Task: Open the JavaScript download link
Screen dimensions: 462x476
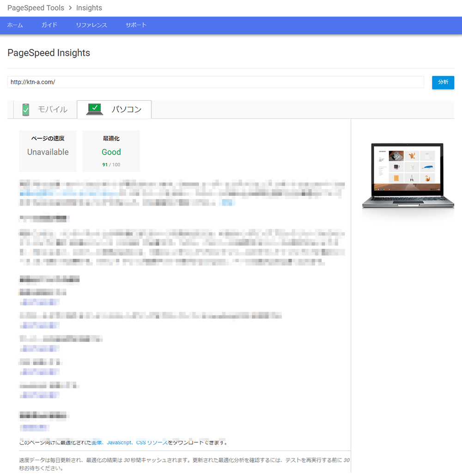Action: click(119, 443)
